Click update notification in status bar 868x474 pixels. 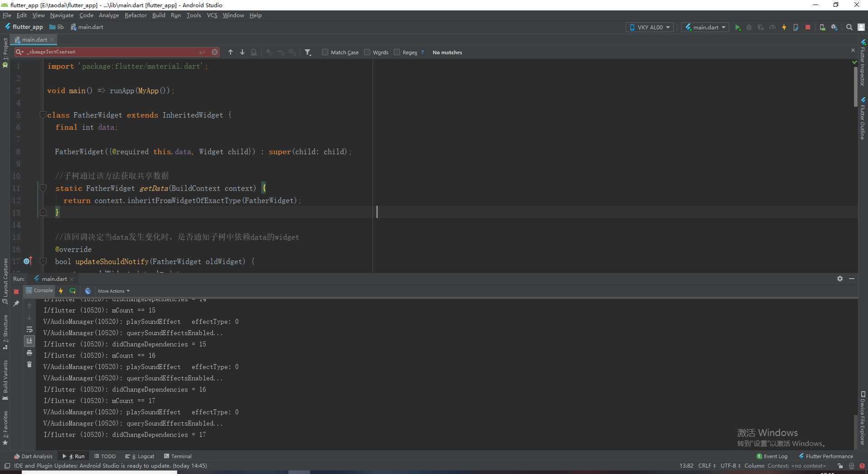click(x=110, y=465)
